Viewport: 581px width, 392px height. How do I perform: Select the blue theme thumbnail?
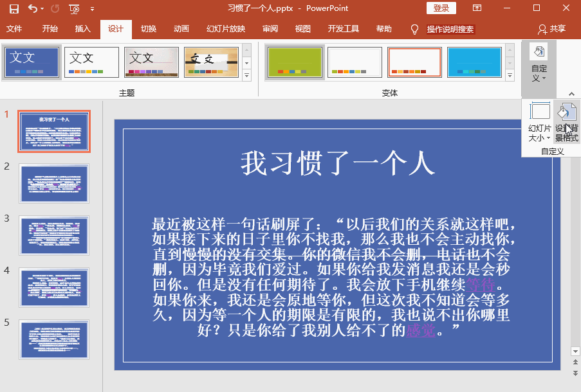(32, 62)
